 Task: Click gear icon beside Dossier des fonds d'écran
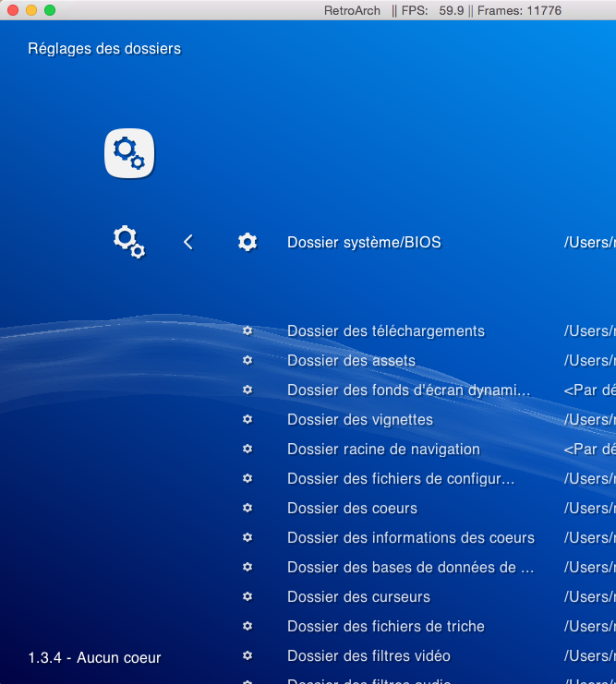click(248, 390)
